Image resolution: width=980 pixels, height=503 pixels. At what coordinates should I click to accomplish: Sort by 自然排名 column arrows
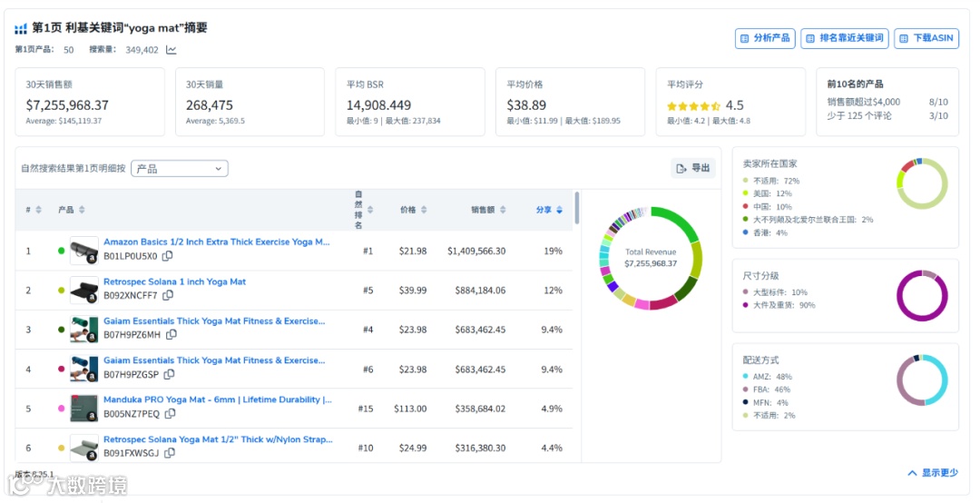(370, 210)
